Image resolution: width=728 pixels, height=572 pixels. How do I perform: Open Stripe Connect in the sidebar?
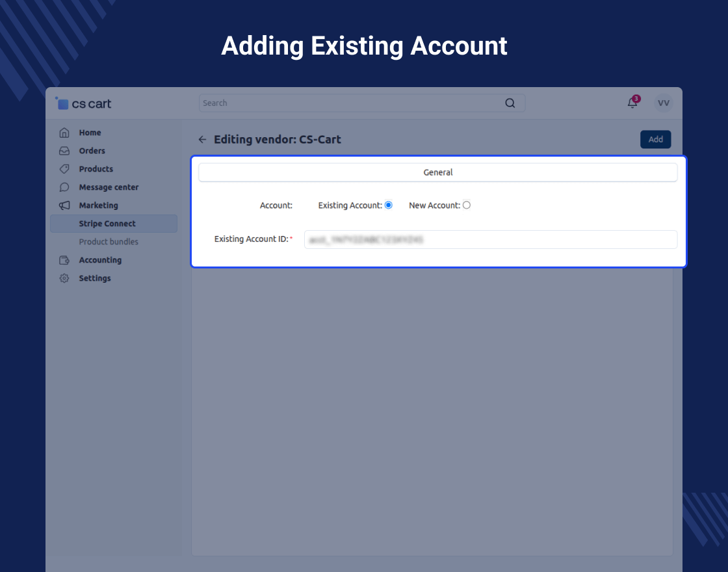tap(107, 224)
